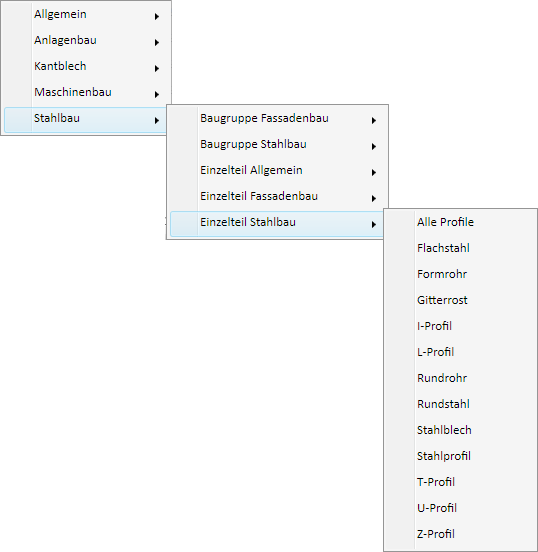This screenshot has width=538, height=552.
Task: Select the U-Profil entry
Action: click(460, 508)
